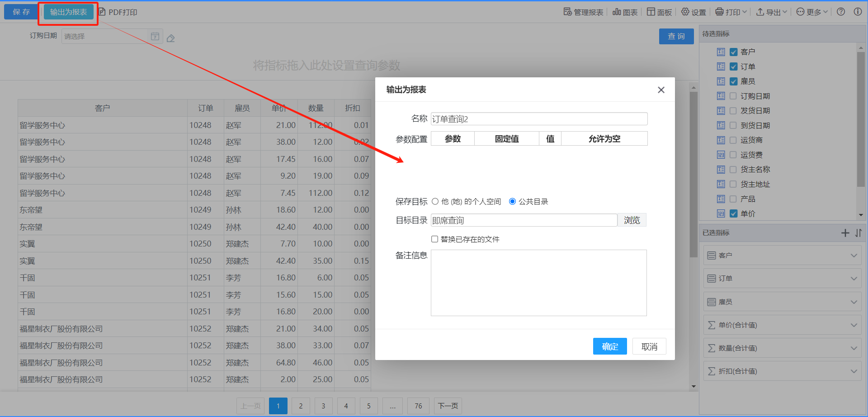The image size is (868, 417).
Task: Click the help question mark icon
Action: [840, 12]
